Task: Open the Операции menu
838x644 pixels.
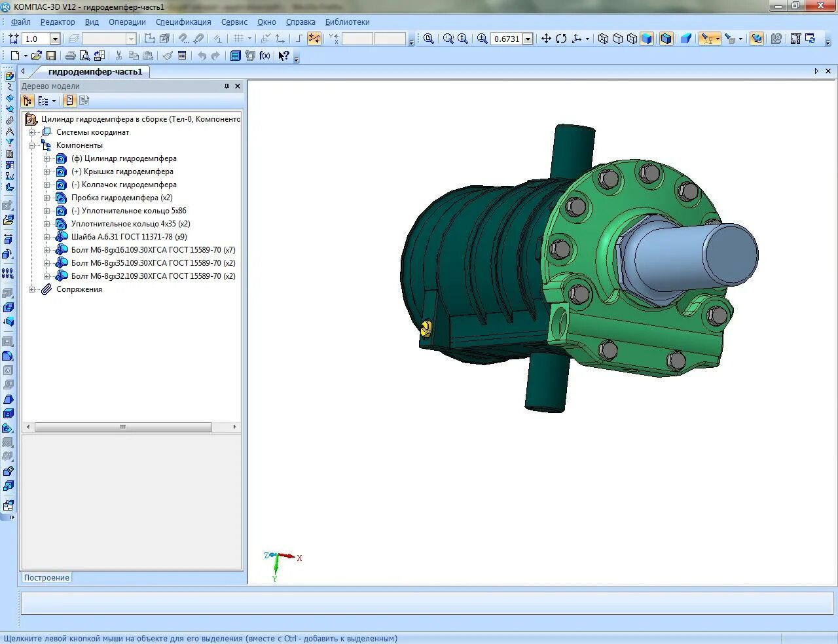Action: pos(127,22)
